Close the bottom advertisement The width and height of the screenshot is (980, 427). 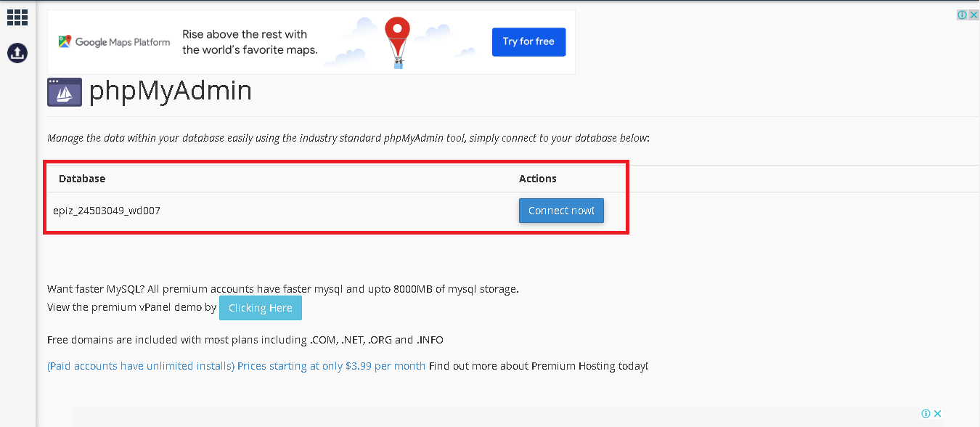click(938, 413)
